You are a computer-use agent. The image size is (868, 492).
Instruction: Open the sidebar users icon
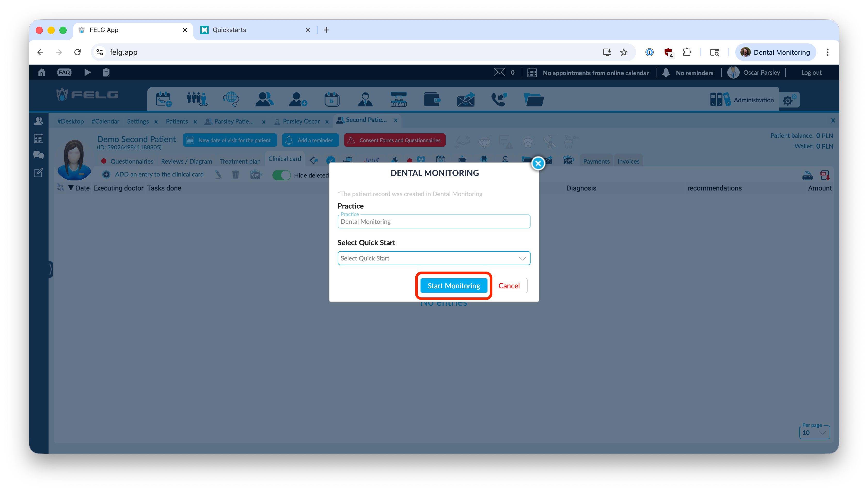pyautogui.click(x=38, y=121)
